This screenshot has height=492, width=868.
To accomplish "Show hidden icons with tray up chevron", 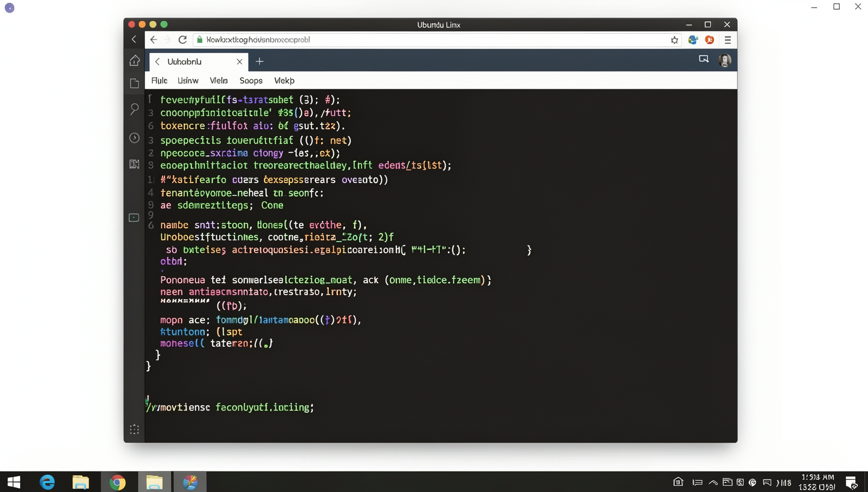I will 713,482.
